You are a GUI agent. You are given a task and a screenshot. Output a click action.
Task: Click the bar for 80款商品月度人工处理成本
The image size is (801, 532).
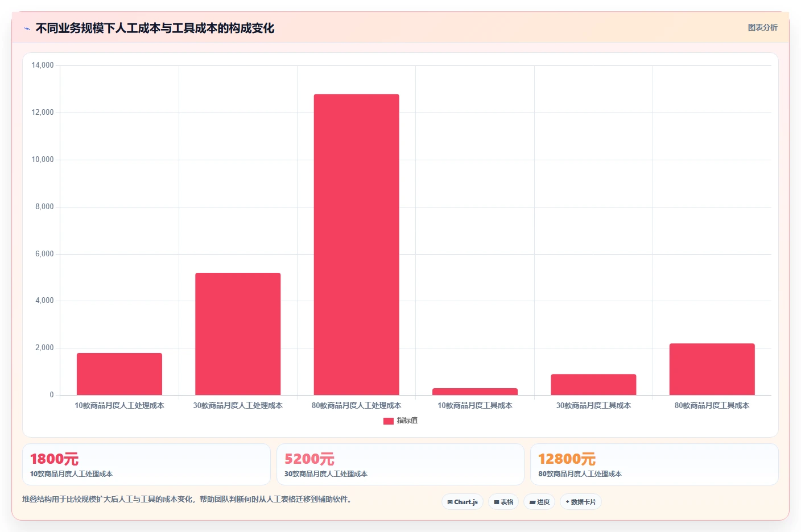click(357, 244)
